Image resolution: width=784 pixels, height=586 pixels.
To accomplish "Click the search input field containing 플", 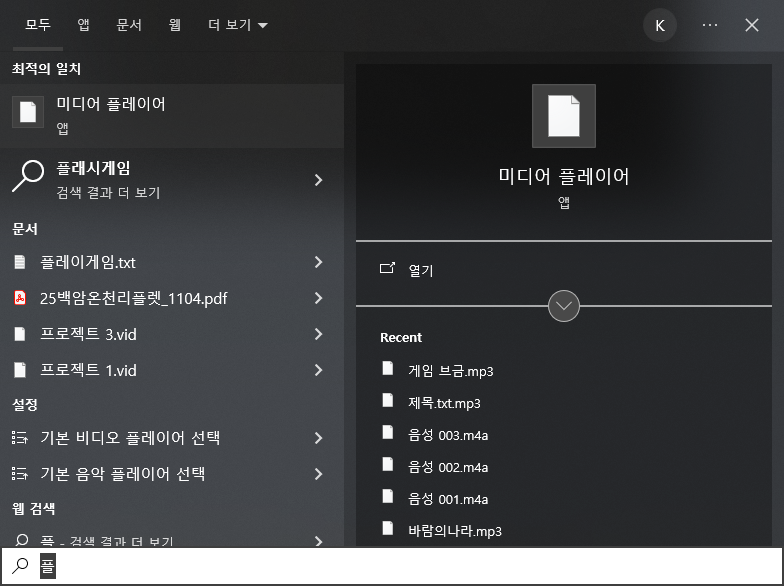I will (x=392, y=566).
